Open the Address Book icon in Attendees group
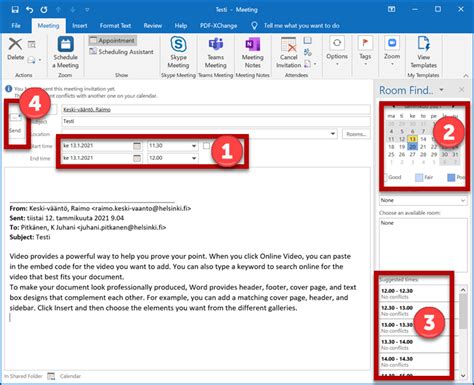The image size is (474, 385). tap(308, 41)
